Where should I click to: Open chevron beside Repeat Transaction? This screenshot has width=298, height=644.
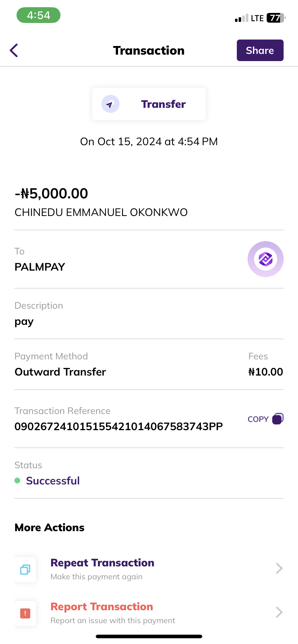279,569
